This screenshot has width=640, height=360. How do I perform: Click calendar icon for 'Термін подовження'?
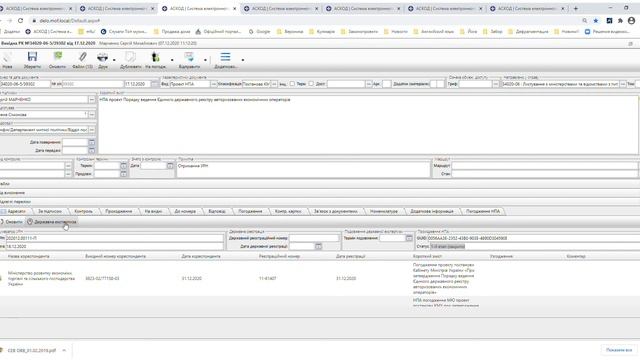[x=409, y=238]
